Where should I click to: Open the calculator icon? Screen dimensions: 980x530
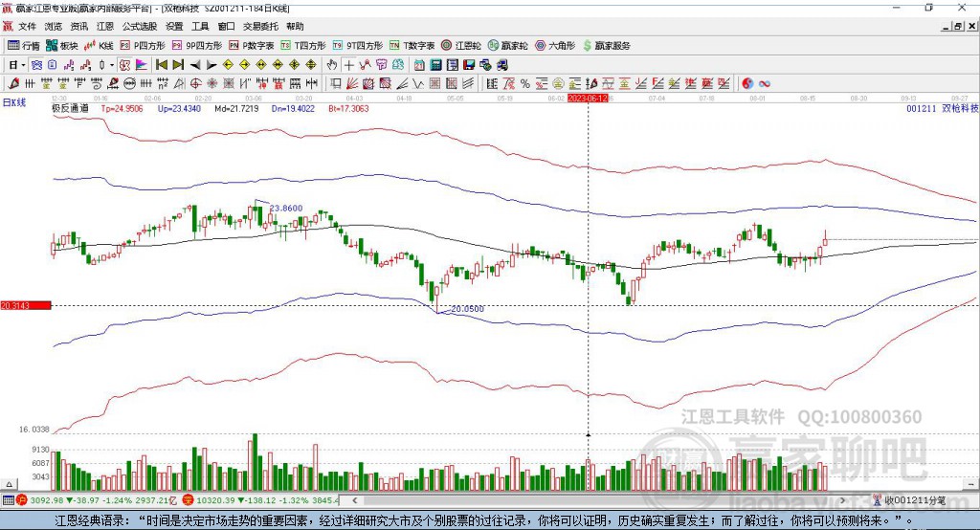point(436,65)
